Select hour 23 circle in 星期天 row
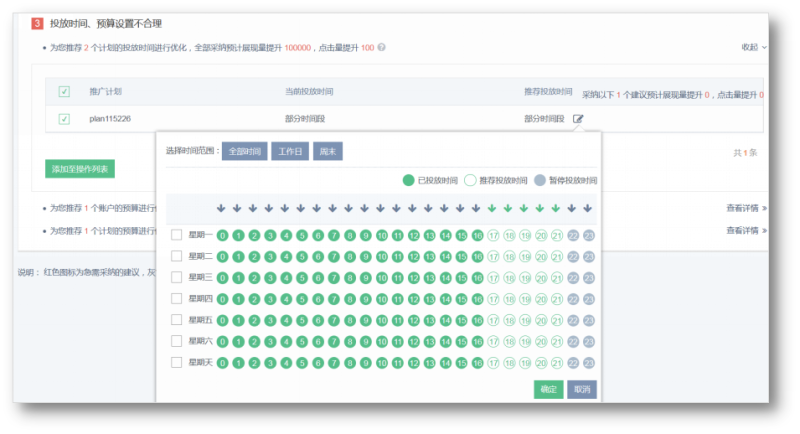The image size is (800, 434). pos(589,363)
